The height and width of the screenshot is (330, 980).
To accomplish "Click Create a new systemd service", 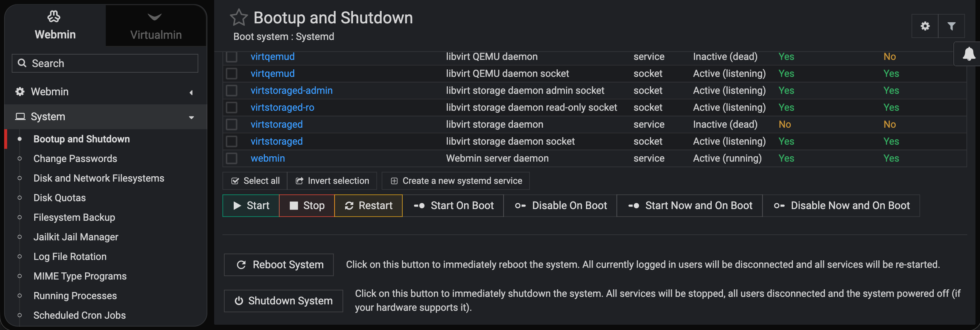I will click(455, 181).
